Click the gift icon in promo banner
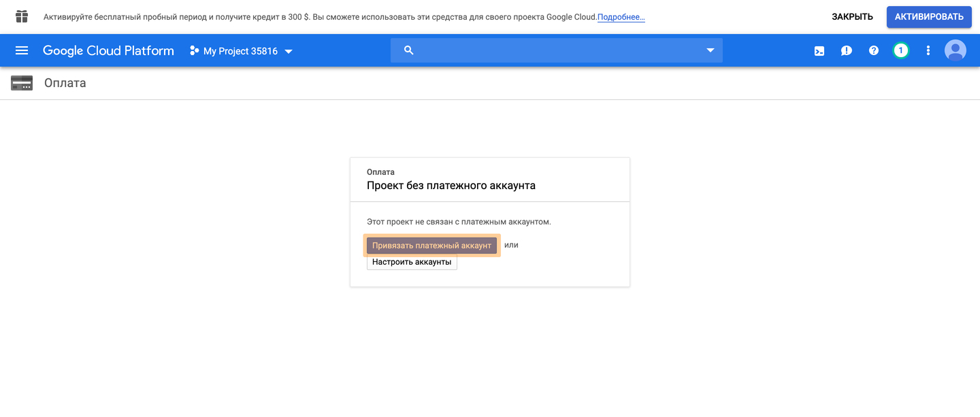This screenshot has height=417, width=980. click(22, 16)
